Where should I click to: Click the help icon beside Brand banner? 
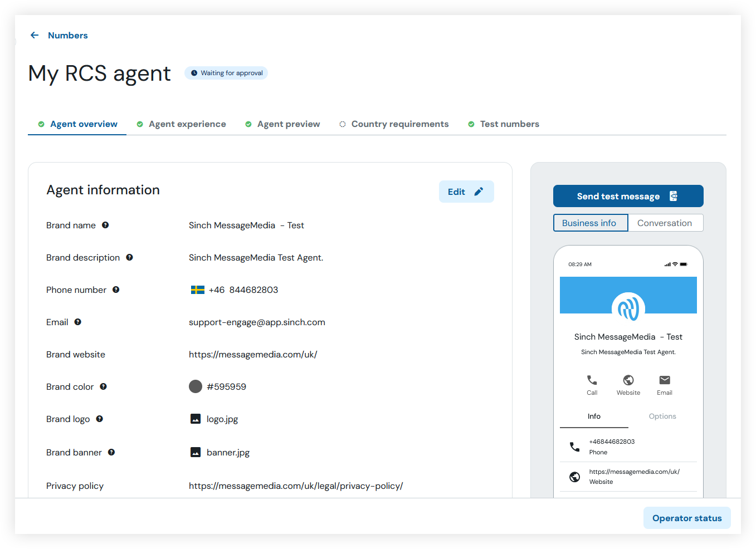(x=111, y=452)
